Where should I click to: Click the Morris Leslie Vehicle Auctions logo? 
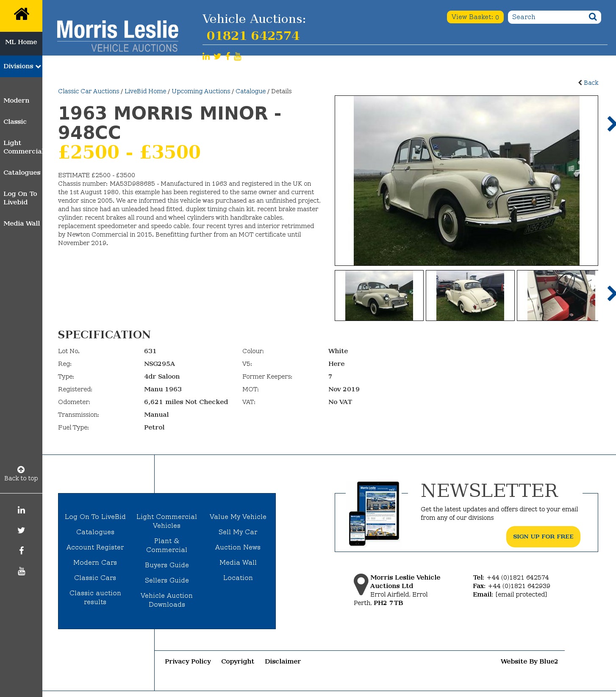point(118,36)
